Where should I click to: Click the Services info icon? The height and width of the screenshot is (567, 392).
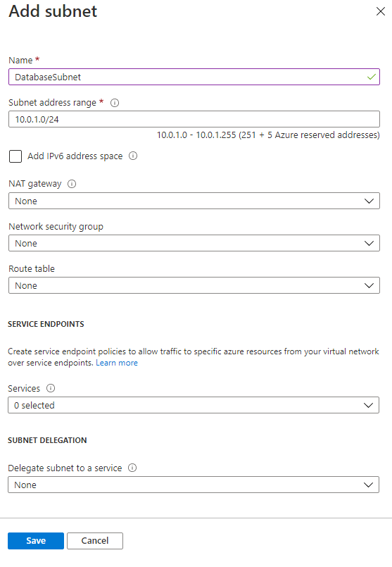coord(51,388)
